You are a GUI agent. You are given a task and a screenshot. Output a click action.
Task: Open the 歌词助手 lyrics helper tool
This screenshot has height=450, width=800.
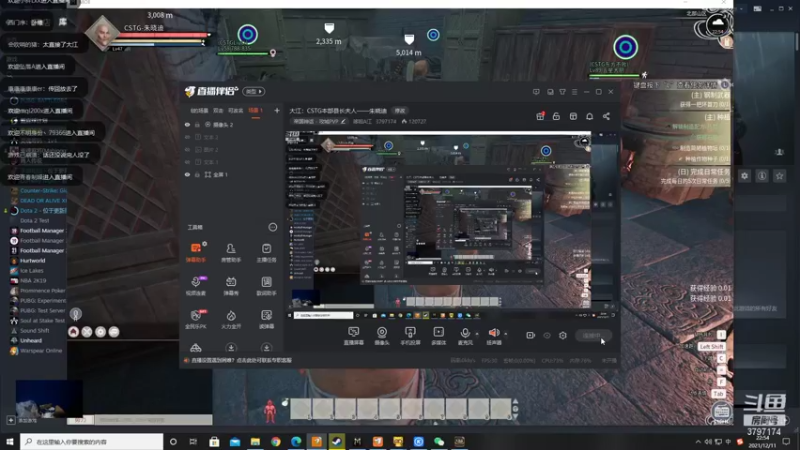(x=266, y=286)
